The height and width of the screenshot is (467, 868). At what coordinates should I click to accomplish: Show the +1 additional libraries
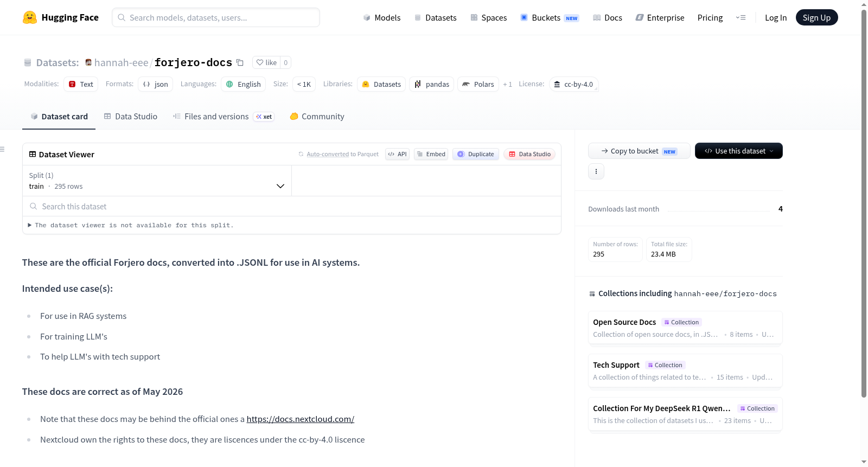[x=507, y=84]
